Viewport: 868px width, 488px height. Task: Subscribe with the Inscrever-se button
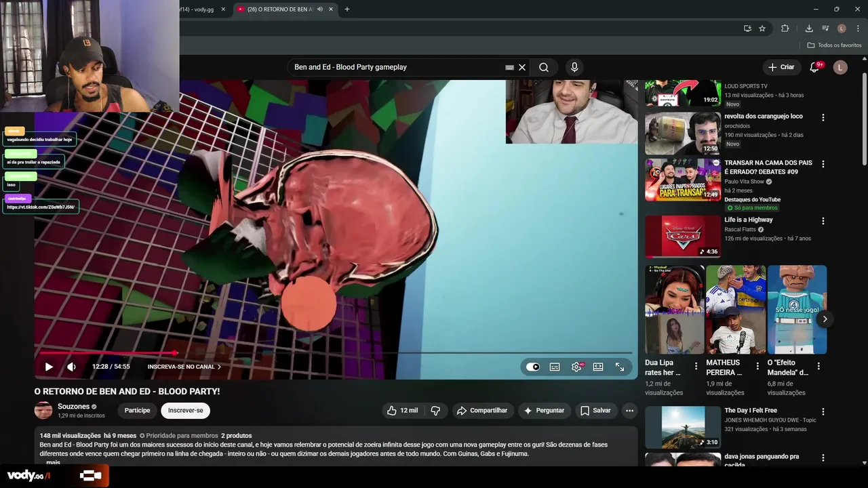[185, 410]
